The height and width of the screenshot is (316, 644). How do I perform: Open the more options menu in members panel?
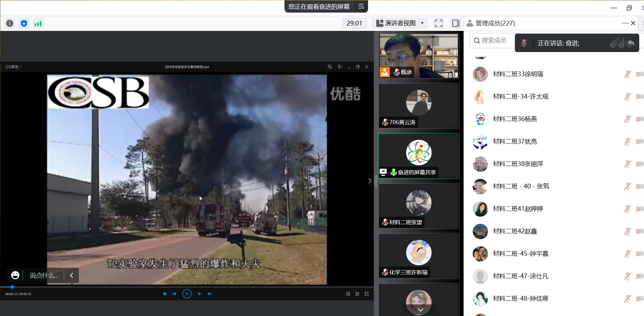click(x=625, y=23)
